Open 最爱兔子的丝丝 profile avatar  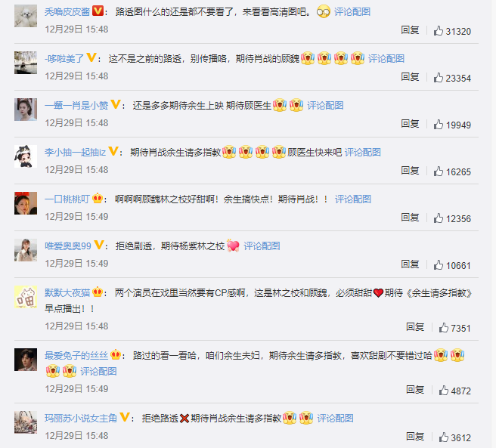[x=26, y=360]
